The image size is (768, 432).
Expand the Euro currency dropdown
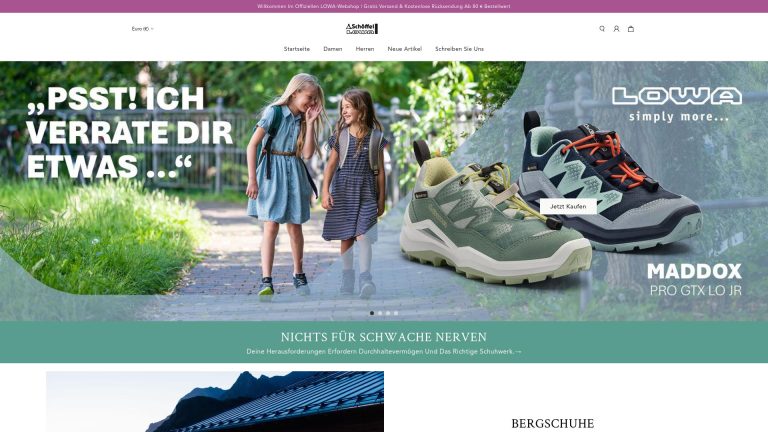pyautogui.click(x=143, y=29)
